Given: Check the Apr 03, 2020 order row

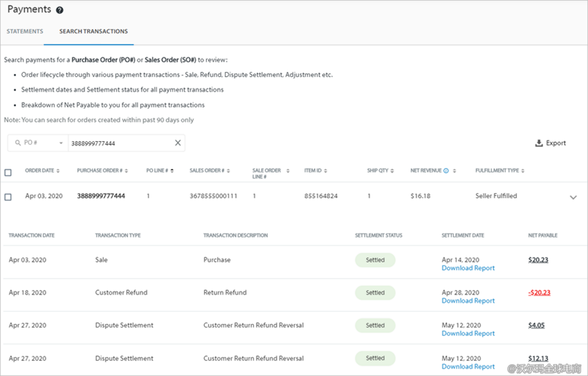Looking at the screenshot, I should [8, 197].
